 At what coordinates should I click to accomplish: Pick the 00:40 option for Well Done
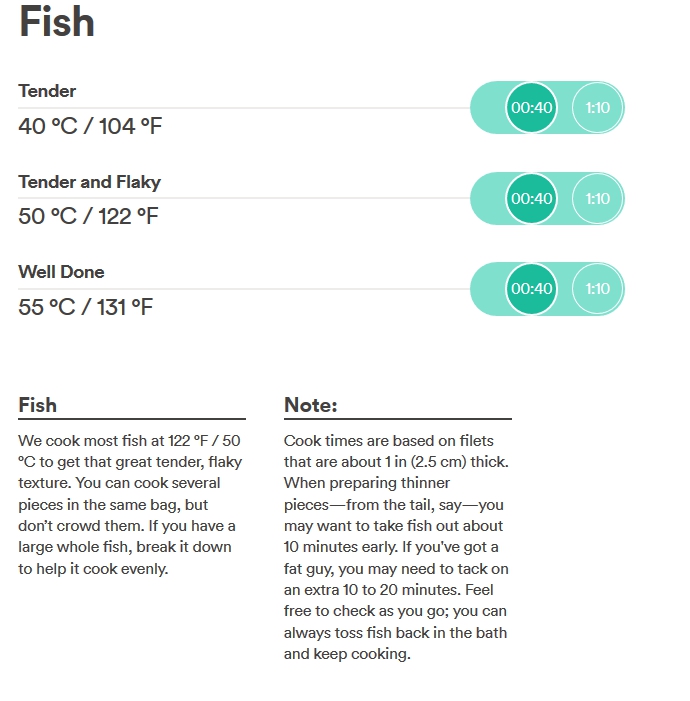tap(531, 289)
